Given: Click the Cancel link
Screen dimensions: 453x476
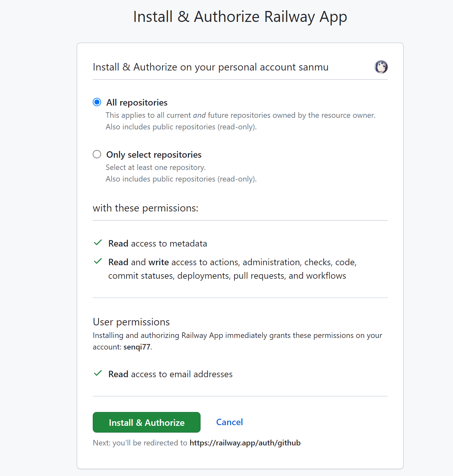Looking at the screenshot, I should pyautogui.click(x=230, y=422).
